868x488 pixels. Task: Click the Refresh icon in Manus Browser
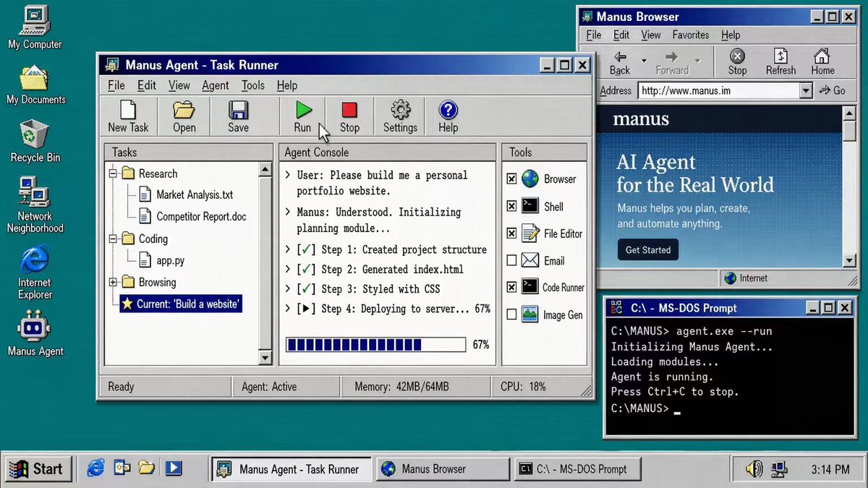pyautogui.click(x=780, y=56)
